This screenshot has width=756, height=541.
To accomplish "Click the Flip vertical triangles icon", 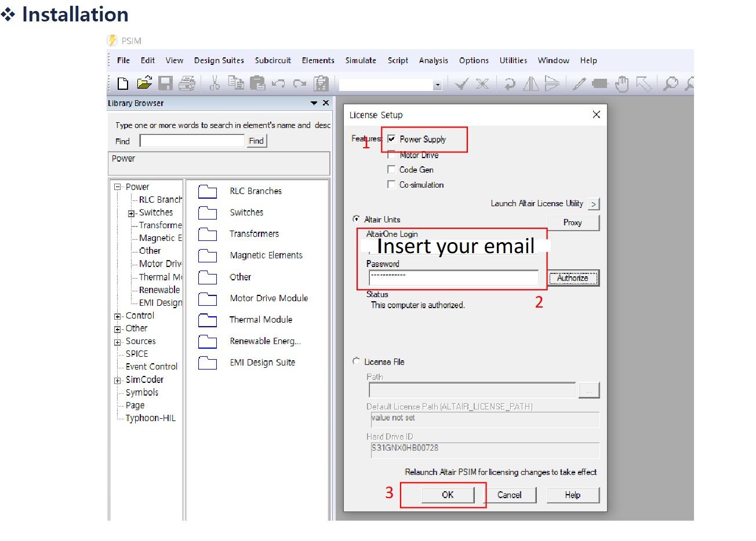I will (552, 84).
